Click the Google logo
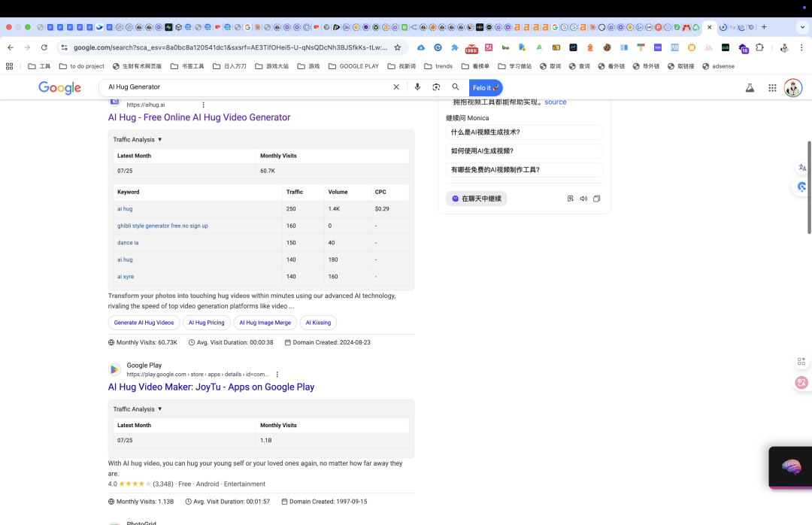The height and width of the screenshot is (525, 812). click(x=59, y=87)
